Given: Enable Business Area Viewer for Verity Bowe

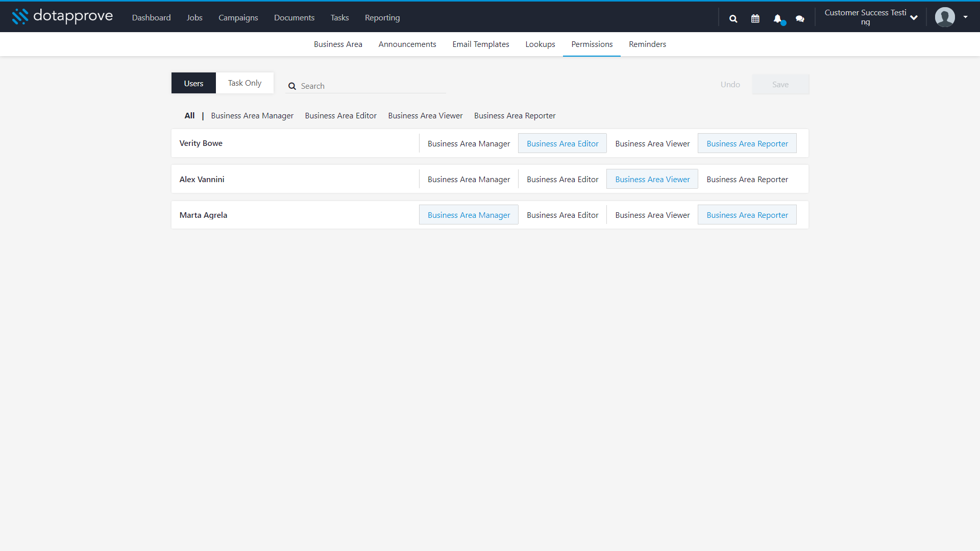Looking at the screenshot, I should pos(652,143).
